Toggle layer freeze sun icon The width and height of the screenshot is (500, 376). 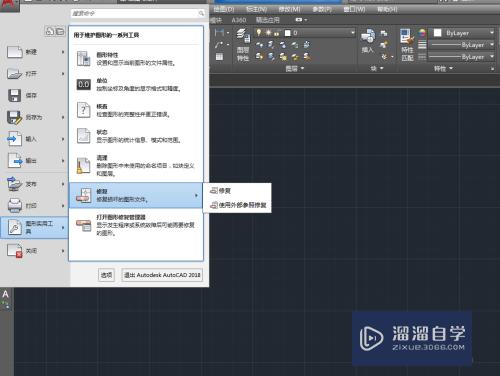pyautogui.click(x=268, y=33)
